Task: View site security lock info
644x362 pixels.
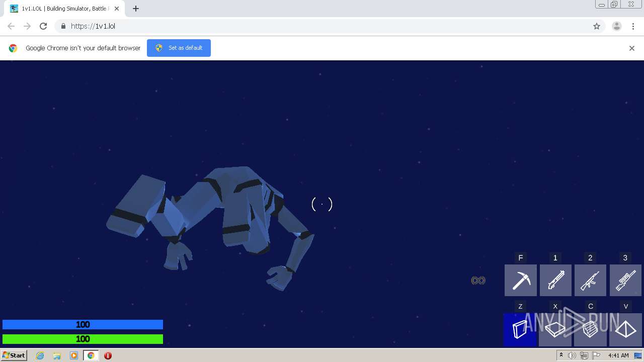Action: click(x=63, y=26)
